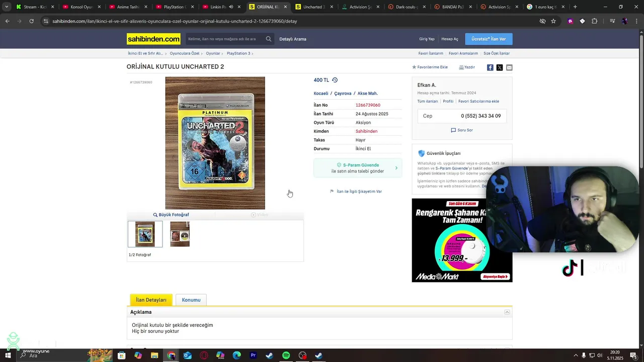Open Opera browser from the taskbar

[204, 355]
